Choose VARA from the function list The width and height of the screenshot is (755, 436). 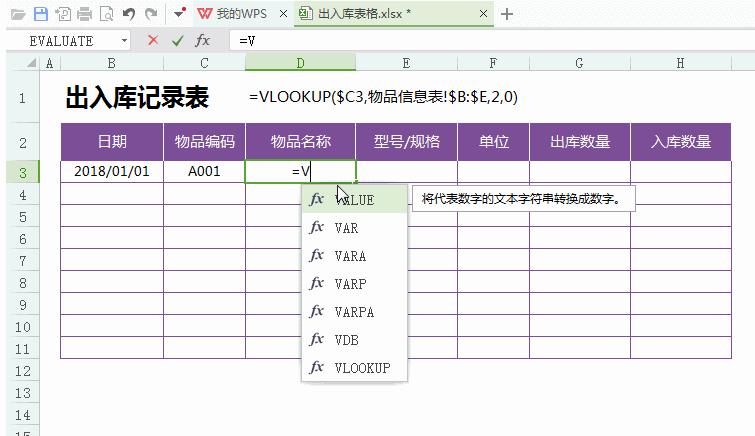[354, 255]
